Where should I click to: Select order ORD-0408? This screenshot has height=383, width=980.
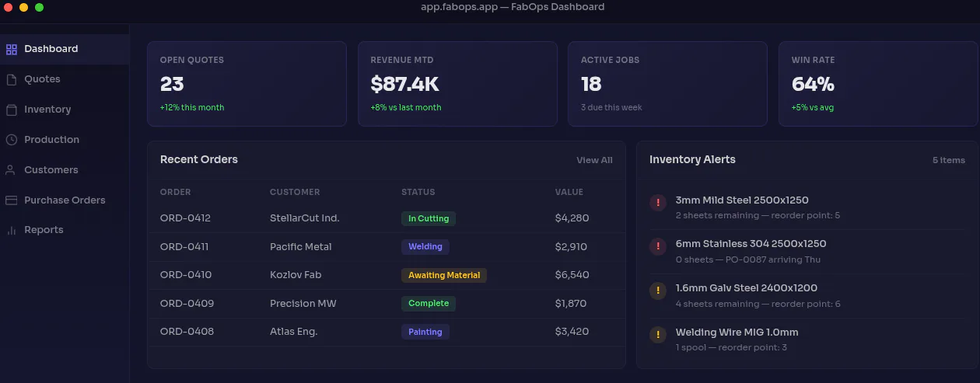[x=187, y=332]
